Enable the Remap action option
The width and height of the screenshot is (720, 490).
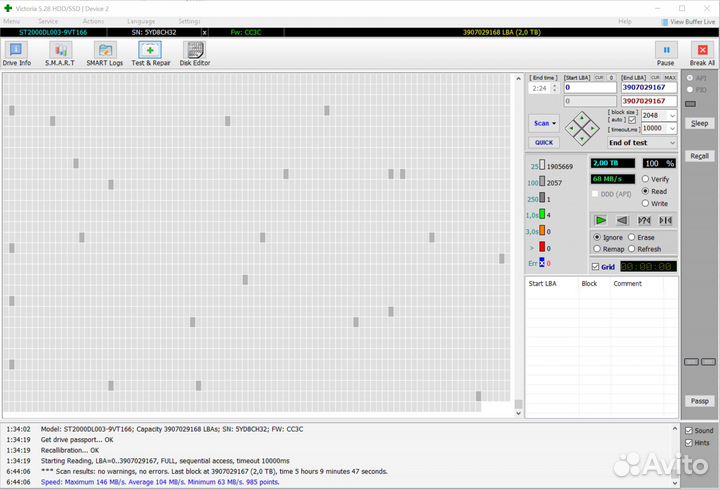tap(597, 248)
